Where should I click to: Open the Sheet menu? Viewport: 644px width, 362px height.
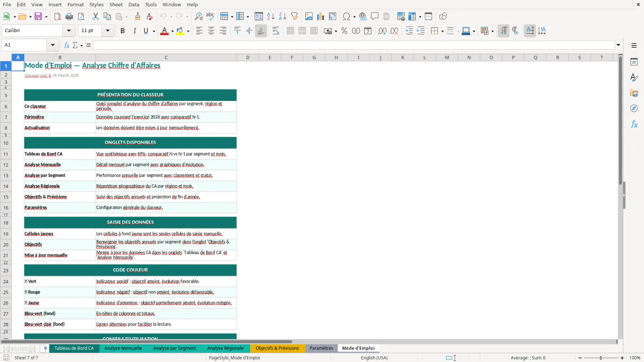pos(116,4)
